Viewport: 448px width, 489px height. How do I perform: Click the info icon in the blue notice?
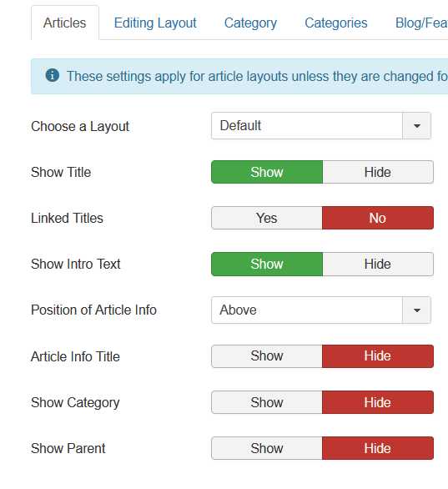click(x=52, y=75)
